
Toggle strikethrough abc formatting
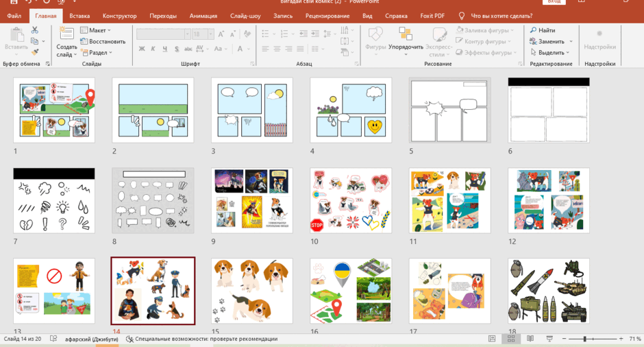point(188,49)
